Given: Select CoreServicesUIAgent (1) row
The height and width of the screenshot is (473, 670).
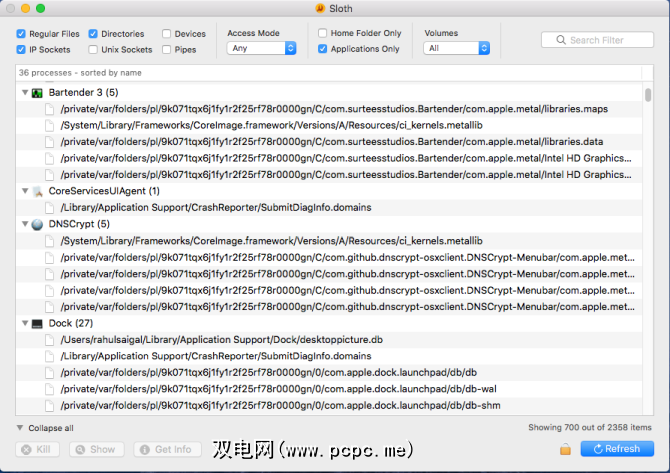Looking at the screenshot, I should click(x=329, y=191).
